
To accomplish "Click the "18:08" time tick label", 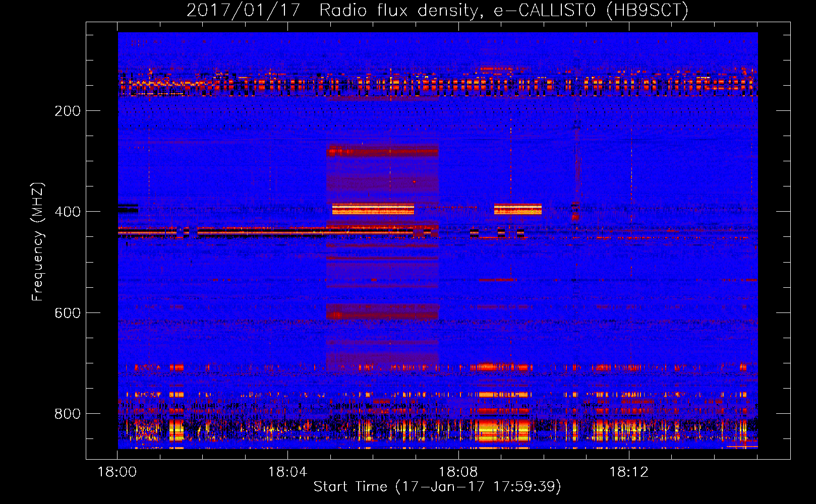I will pyautogui.click(x=458, y=472).
